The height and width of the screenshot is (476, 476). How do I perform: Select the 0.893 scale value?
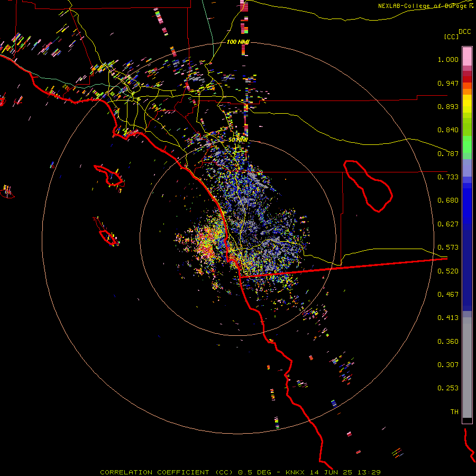coord(448,106)
